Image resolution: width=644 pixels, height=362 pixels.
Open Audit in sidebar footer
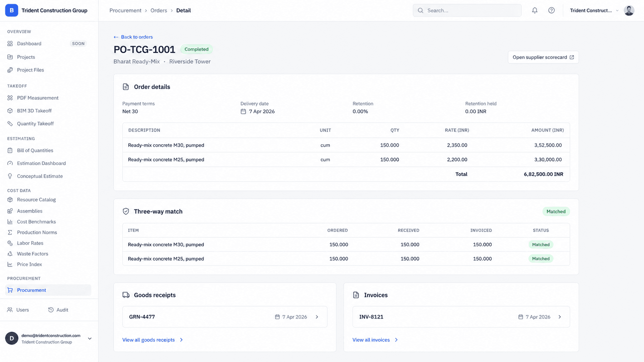click(58, 310)
